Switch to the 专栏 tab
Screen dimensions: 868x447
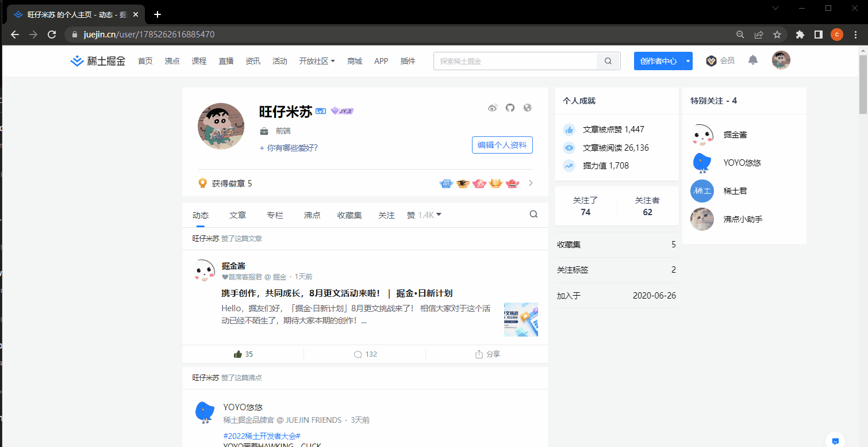(275, 215)
